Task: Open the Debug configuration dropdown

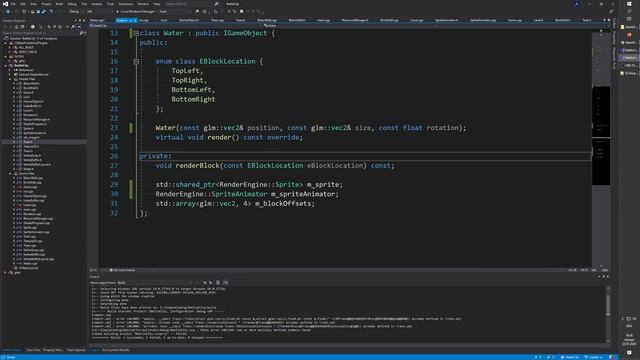Action: (x=76, y=11)
